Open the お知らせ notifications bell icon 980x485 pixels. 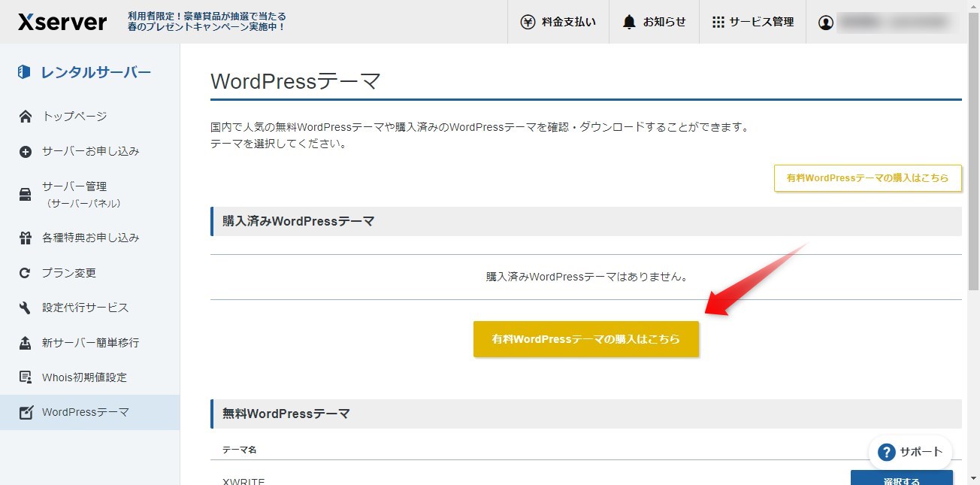[x=628, y=22]
